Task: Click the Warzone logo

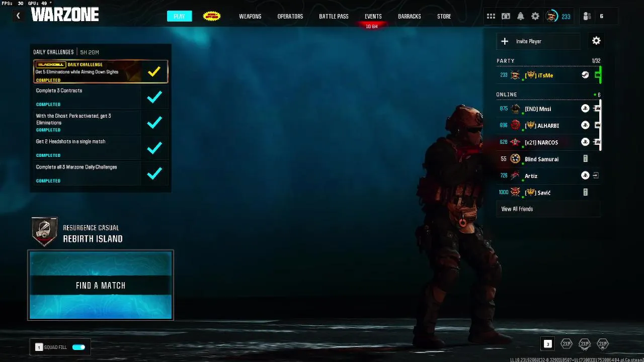Action: [65, 15]
